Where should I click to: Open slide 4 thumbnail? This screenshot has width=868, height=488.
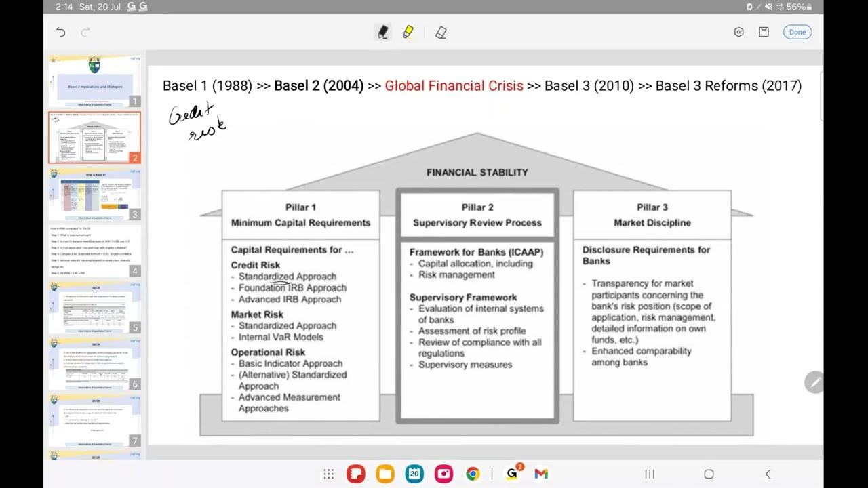tap(95, 251)
